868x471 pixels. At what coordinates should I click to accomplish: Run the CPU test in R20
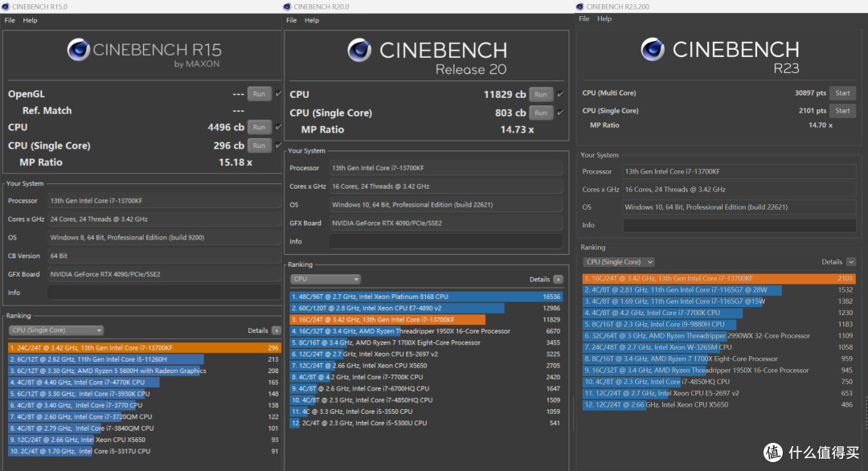point(541,94)
